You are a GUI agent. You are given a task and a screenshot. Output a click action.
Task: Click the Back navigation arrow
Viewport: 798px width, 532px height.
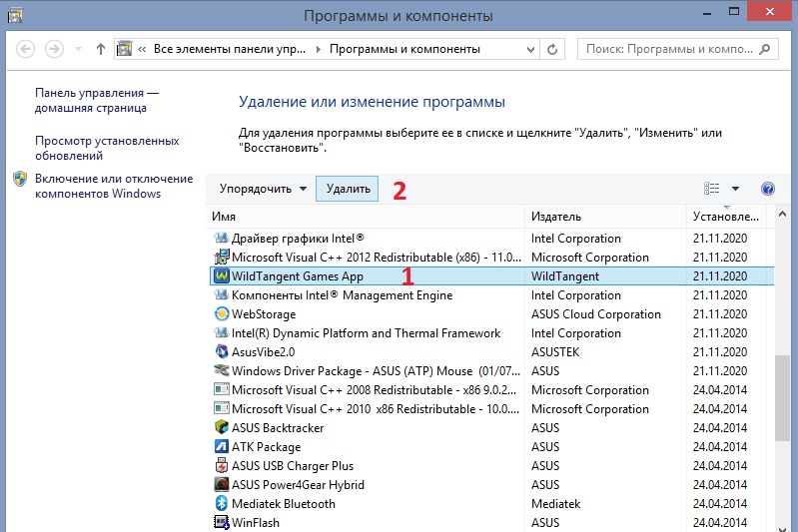coord(25,49)
